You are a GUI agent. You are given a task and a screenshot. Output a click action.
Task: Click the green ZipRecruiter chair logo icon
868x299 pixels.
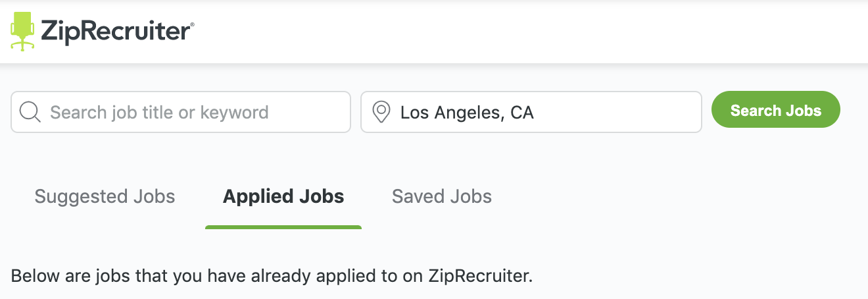(22, 31)
